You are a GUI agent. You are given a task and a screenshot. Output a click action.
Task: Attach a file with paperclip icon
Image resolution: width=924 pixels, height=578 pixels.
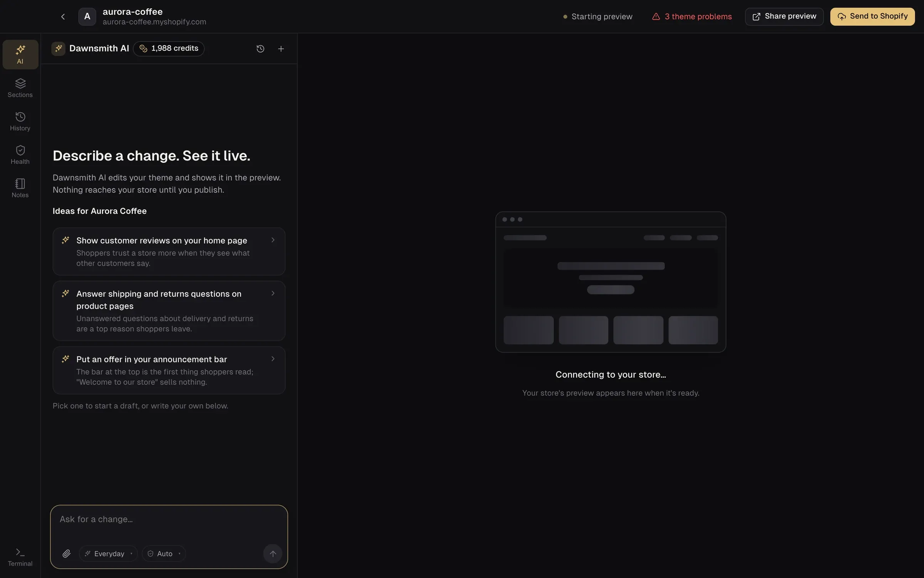pos(67,554)
